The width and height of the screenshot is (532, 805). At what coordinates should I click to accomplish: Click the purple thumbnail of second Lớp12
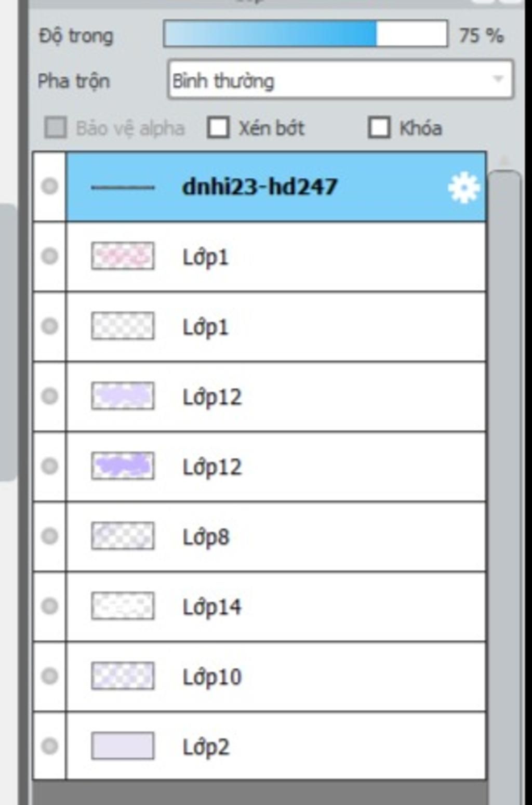[x=123, y=466]
